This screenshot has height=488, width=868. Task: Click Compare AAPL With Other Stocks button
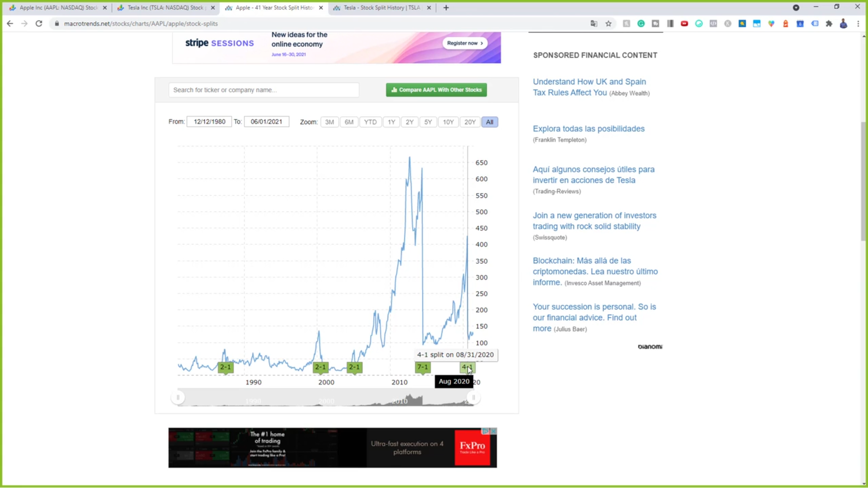click(x=436, y=90)
